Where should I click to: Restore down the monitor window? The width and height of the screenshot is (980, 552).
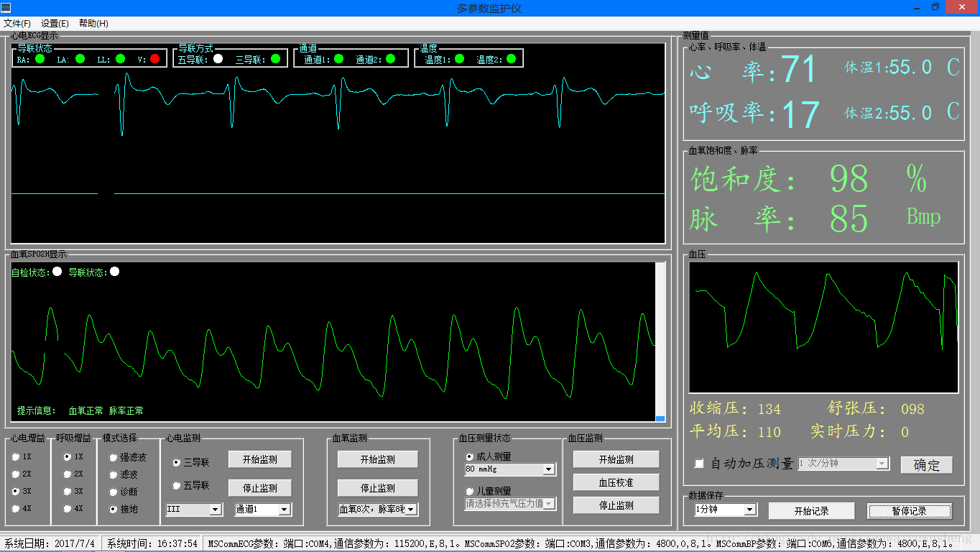935,7
